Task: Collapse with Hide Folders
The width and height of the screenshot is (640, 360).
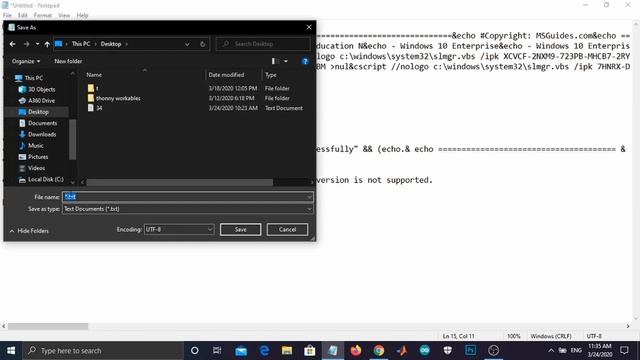Action: [29, 231]
